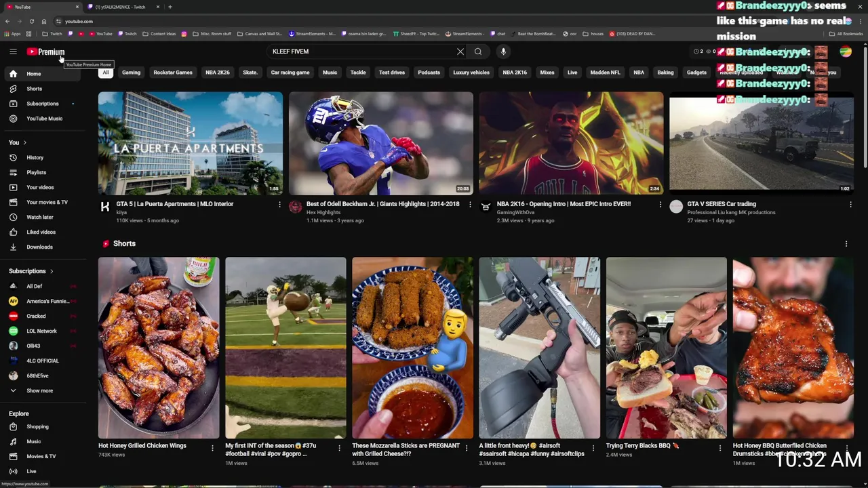This screenshot has height=488, width=868.
Task: Open America's Funniest subscription channel
Action: pyautogui.click(x=43, y=301)
